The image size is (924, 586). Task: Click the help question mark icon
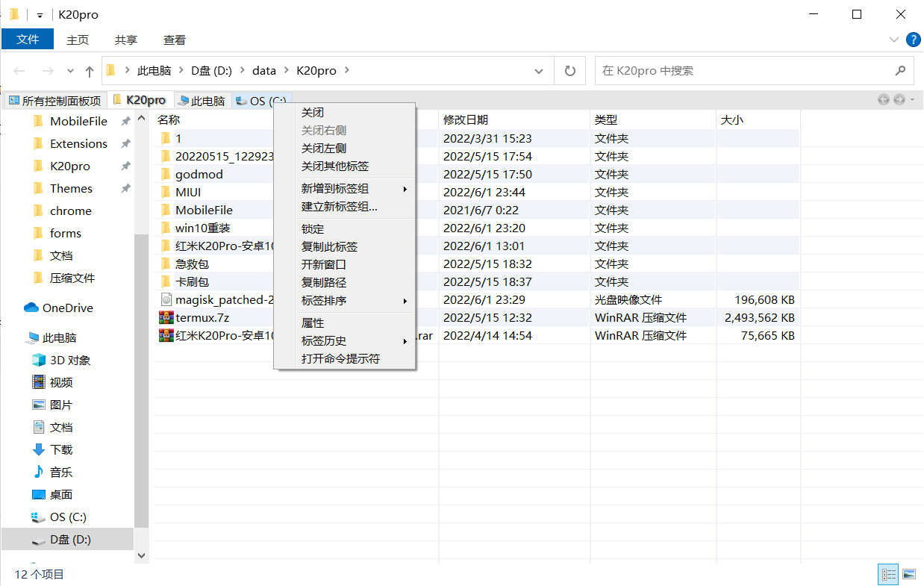[912, 40]
